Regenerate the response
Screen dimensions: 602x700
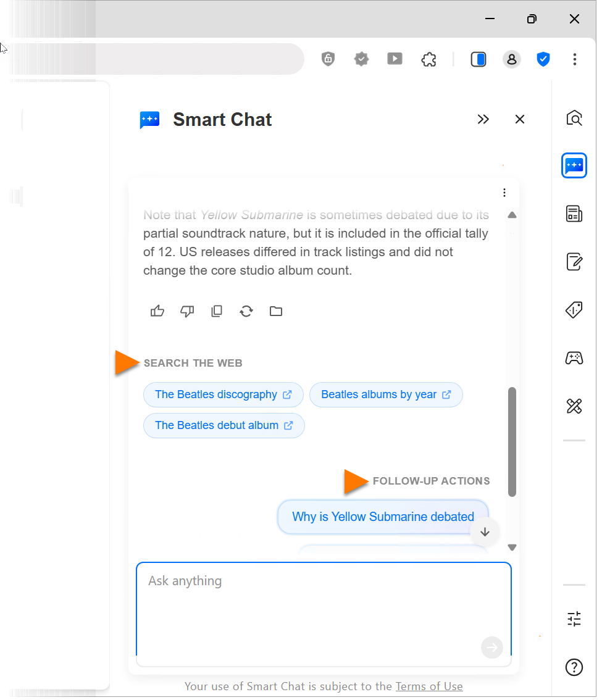pos(246,311)
